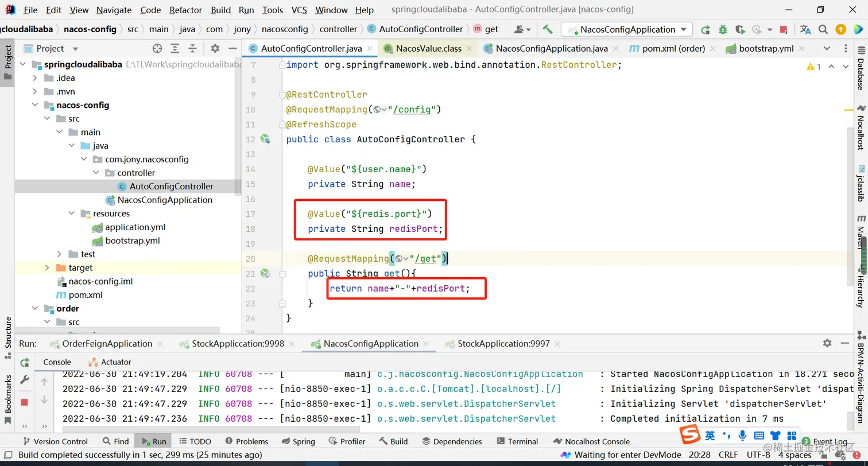868x466 pixels.
Task: Open Nocalhost Console tool window
Action: tap(591, 441)
